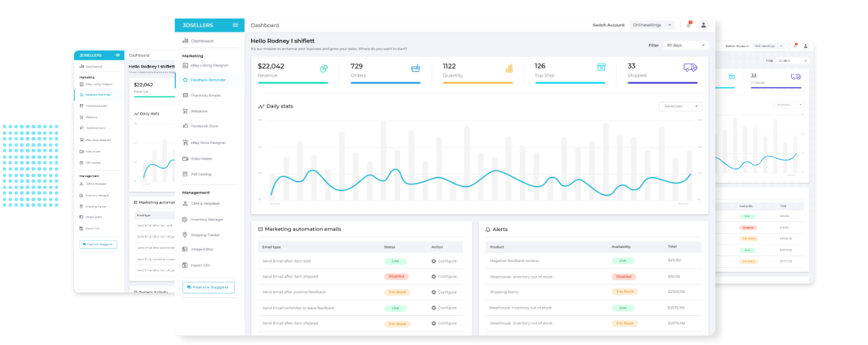Click the Video Maker camera icon
This screenshot has height=345, width=868.
click(186, 158)
